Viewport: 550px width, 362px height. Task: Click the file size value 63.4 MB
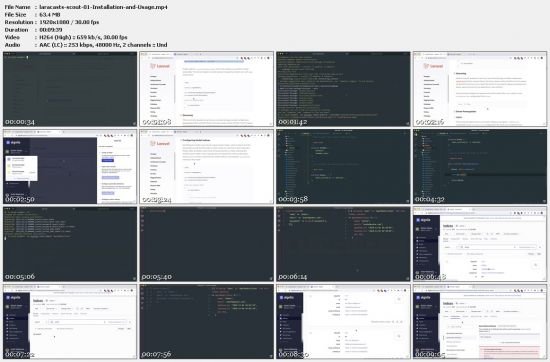coord(50,15)
